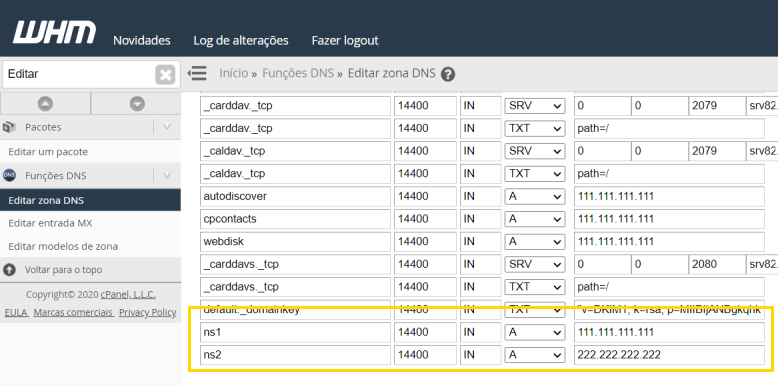Open Marcas comerciais link
778x386 pixels.
coord(73,313)
